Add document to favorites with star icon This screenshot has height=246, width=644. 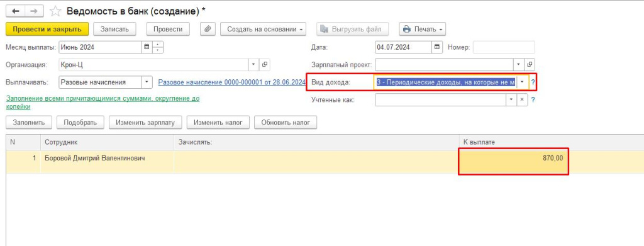tap(55, 11)
